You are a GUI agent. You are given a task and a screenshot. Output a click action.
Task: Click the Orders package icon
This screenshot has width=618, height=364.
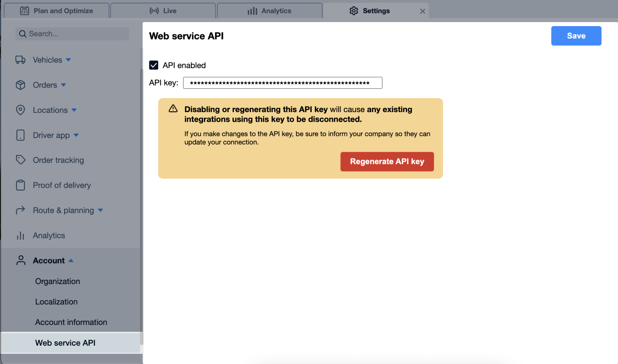(21, 85)
